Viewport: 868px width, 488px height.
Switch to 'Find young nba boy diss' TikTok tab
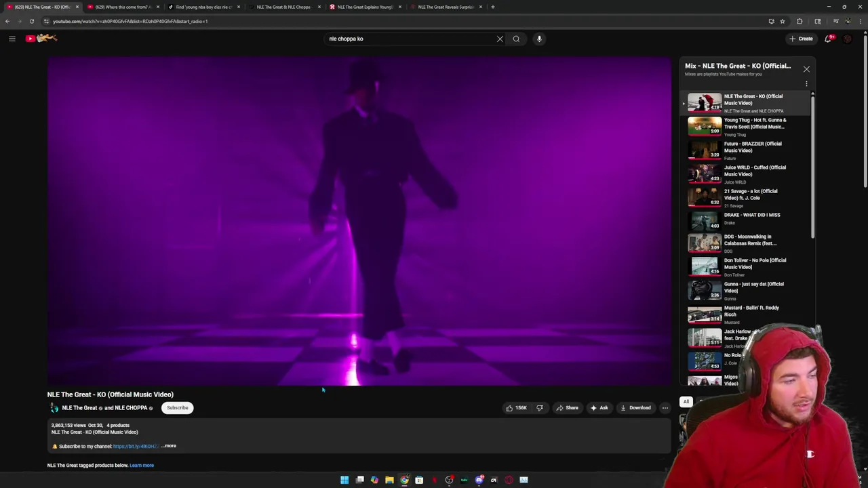[203, 7]
